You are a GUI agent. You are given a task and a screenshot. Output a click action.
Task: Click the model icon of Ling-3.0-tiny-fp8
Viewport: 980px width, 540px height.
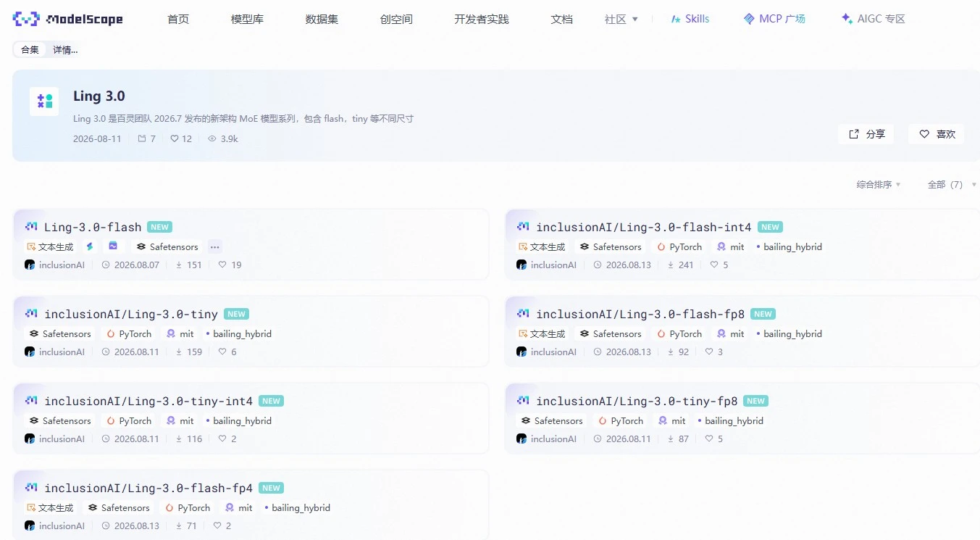coord(523,401)
